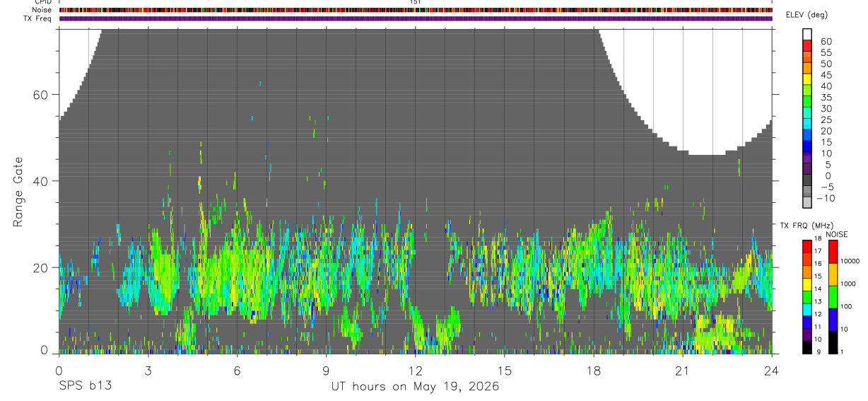Click the 'SPS b13' label

coord(85,386)
